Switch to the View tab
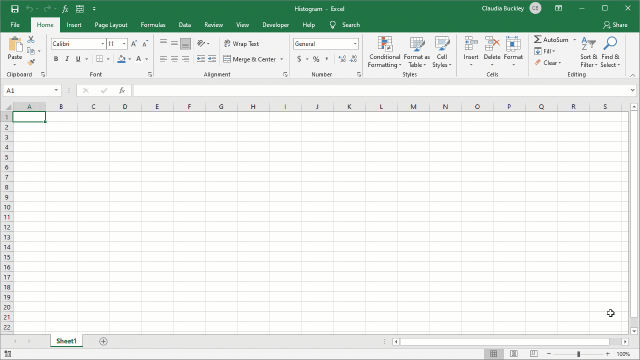This screenshot has height=360, width=640. 242,25
